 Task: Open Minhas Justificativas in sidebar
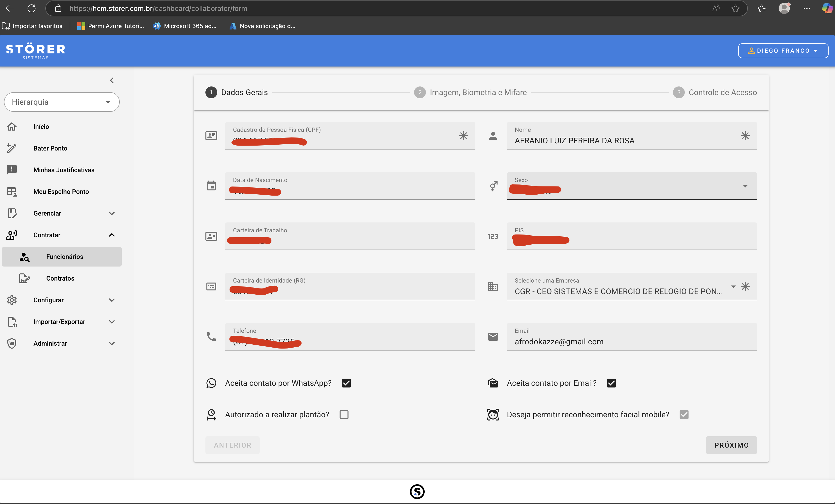coord(62,170)
